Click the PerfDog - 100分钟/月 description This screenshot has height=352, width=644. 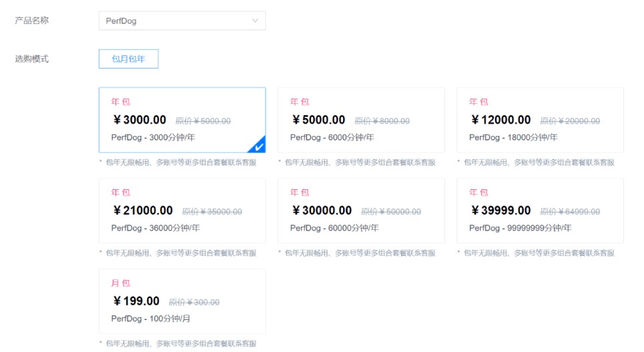click(151, 319)
